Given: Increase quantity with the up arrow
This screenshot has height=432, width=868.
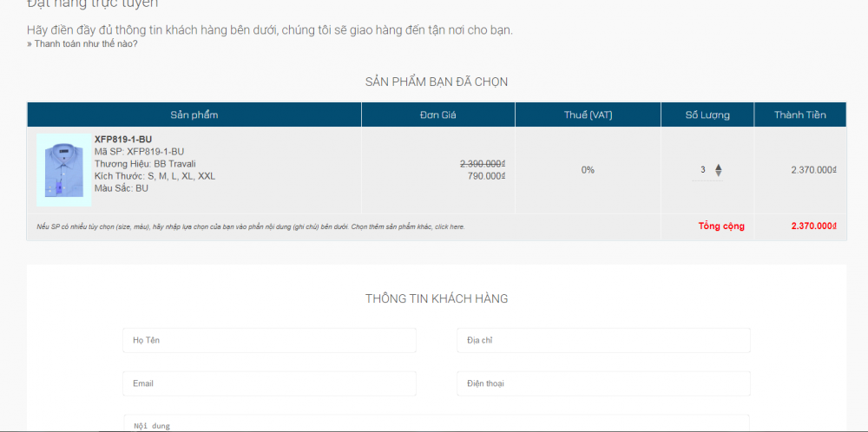Looking at the screenshot, I should (719, 167).
